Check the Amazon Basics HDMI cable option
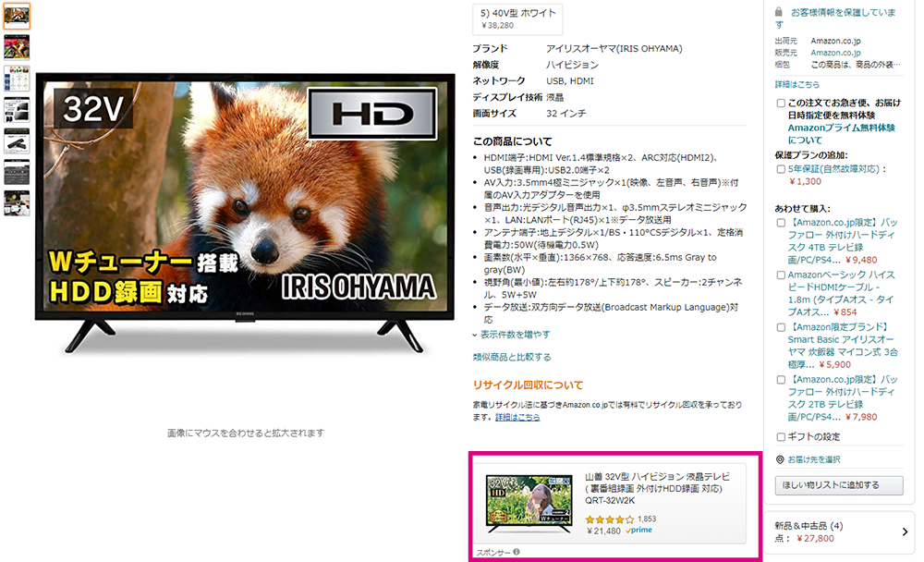This screenshot has width=924, height=562. (x=781, y=275)
